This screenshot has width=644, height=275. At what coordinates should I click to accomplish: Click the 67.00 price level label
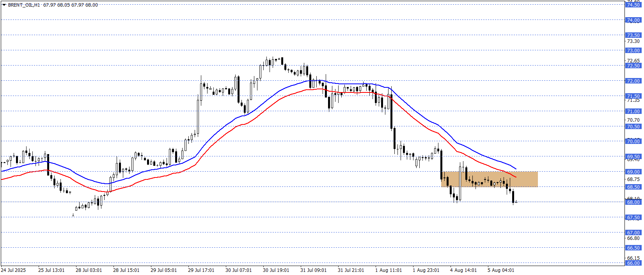pyautogui.click(x=633, y=232)
